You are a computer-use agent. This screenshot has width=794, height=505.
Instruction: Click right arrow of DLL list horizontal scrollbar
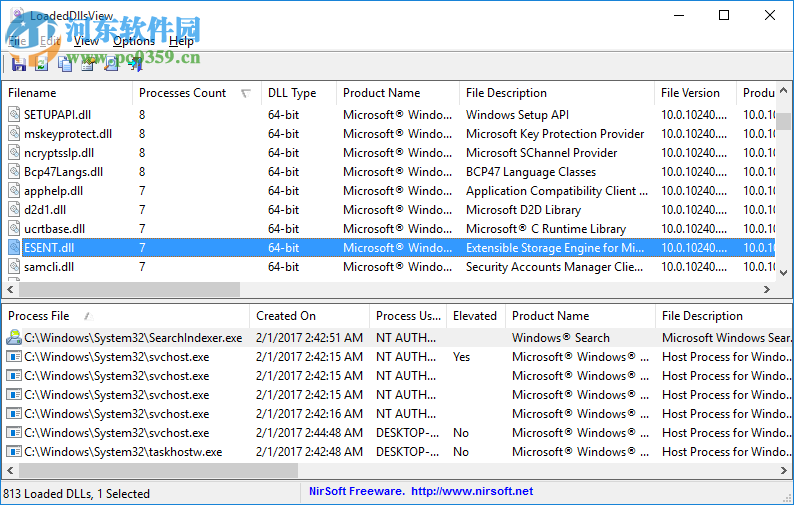[767, 289]
